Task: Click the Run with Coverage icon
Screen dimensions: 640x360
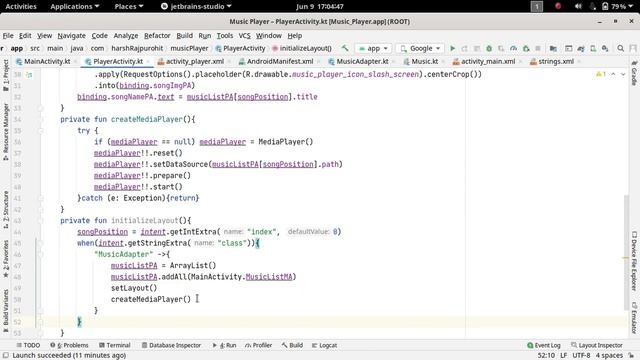Action: [x=501, y=48]
